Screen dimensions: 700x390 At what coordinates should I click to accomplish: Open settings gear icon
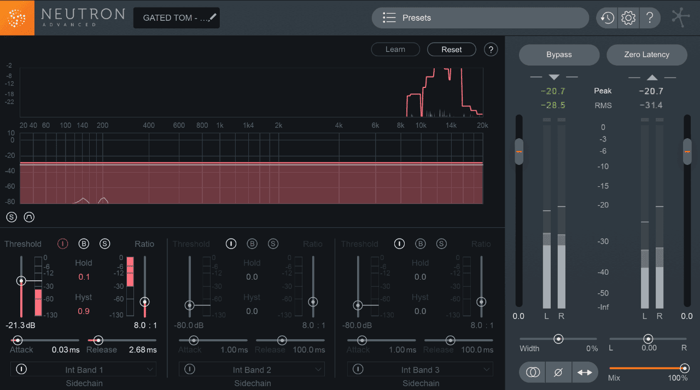pyautogui.click(x=628, y=18)
